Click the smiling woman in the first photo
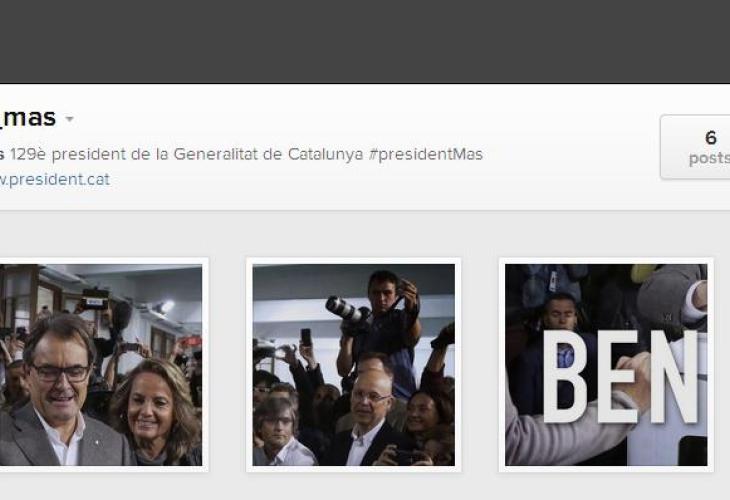This screenshot has width=730, height=500. pyautogui.click(x=156, y=412)
